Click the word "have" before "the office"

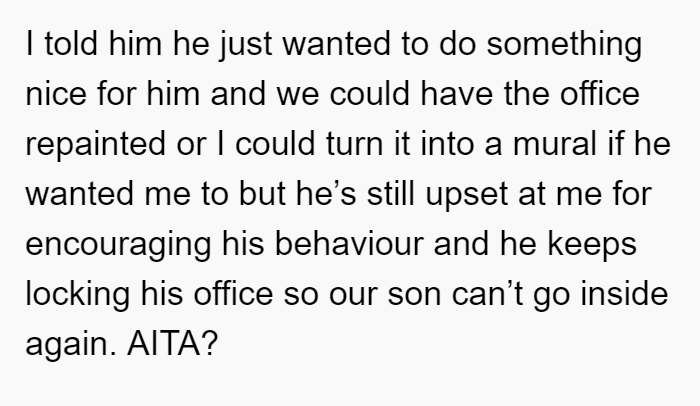pos(457,94)
